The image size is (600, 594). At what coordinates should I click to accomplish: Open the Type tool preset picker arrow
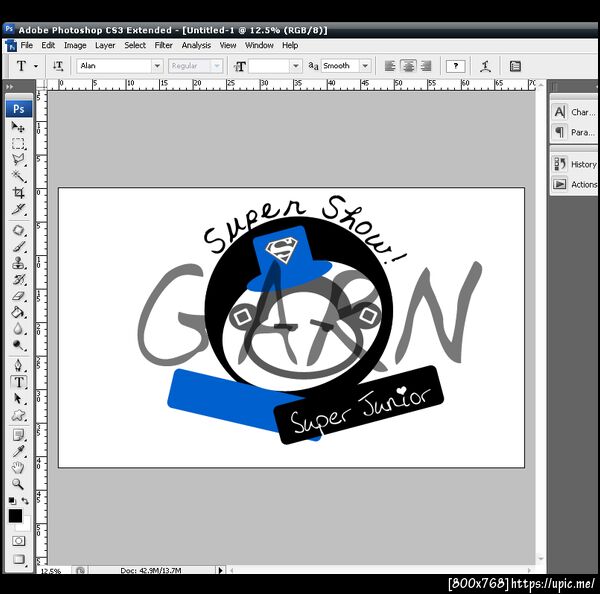coord(36,66)
